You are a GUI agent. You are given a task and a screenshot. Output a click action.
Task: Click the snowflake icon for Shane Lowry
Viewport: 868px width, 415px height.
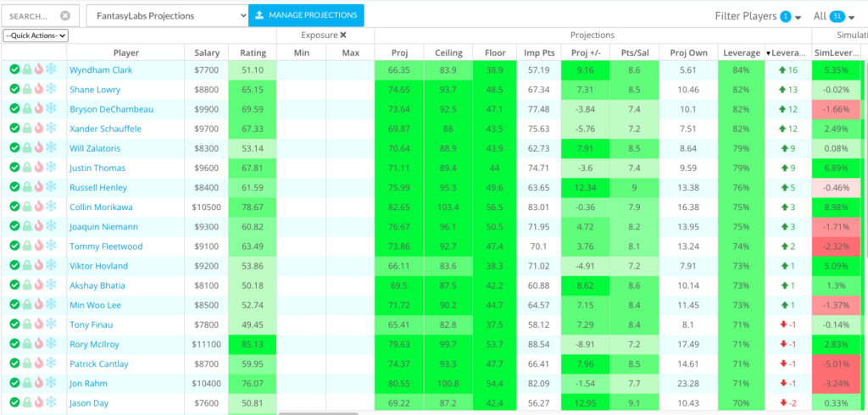[x=51, y=90]
